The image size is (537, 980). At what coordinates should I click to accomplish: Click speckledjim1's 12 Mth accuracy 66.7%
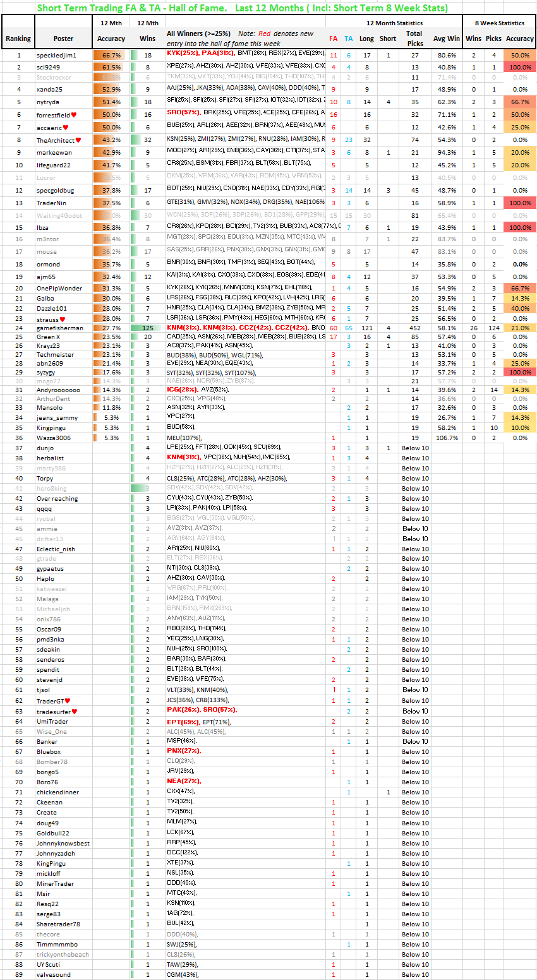pos(111,56)
